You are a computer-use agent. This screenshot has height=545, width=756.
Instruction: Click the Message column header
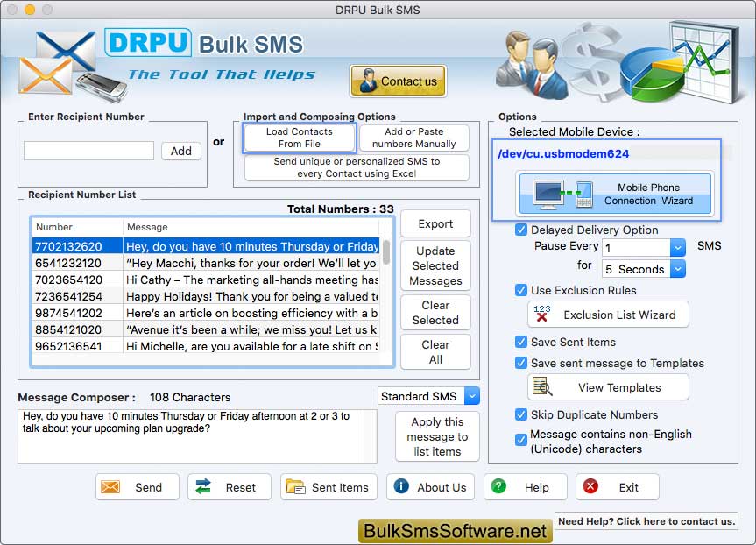coord(251,227)
